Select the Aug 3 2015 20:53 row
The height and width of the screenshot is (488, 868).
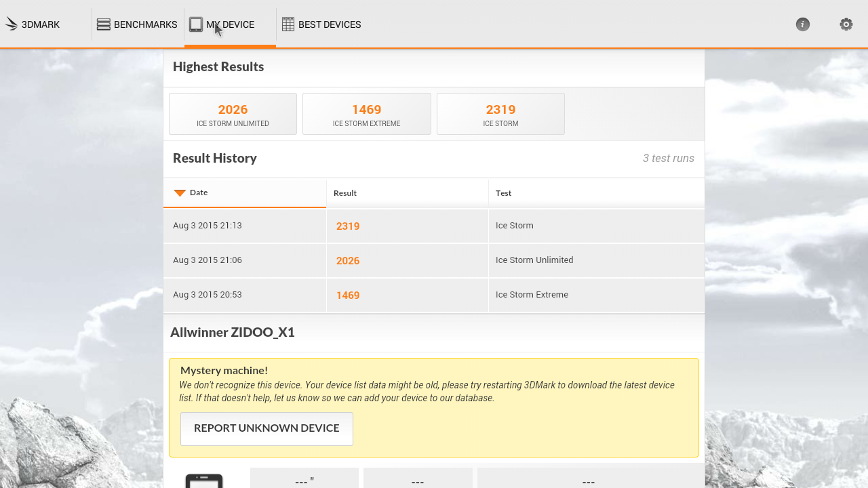click(434, 295)
